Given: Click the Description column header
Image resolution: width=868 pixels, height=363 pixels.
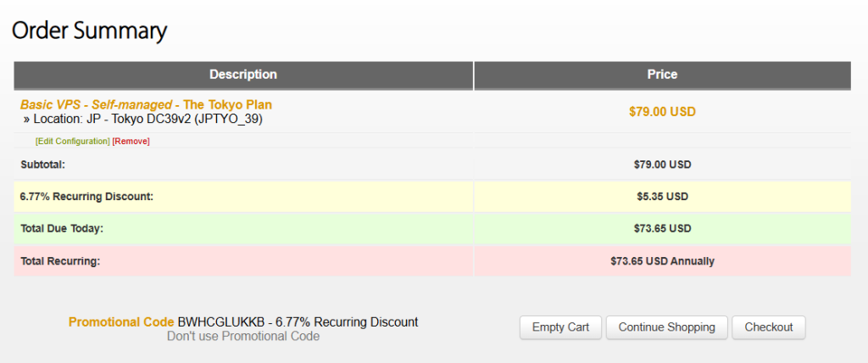Looking at the screenshot, I should click(x=243, y=75).
